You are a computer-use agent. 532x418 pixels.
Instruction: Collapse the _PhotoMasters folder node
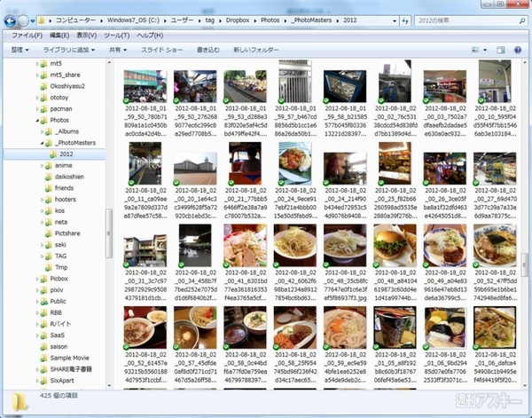pyautogui.click(x=45, y=142)
